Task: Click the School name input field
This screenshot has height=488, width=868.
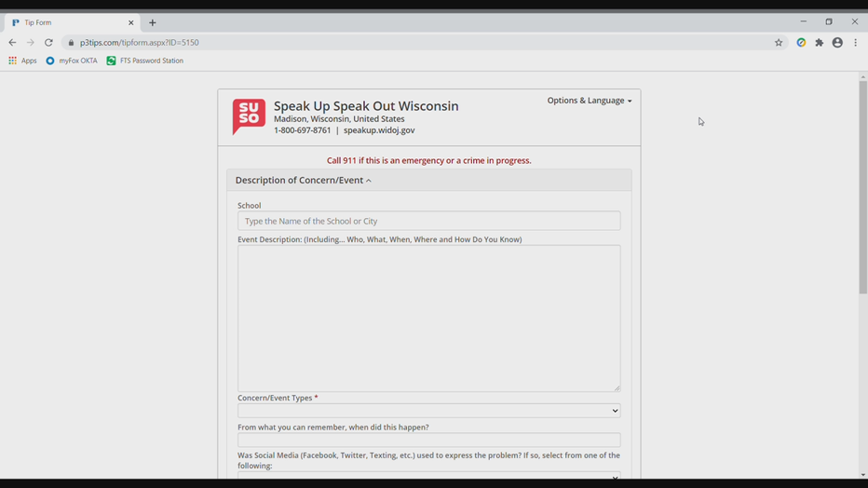Action: [428, 222]
